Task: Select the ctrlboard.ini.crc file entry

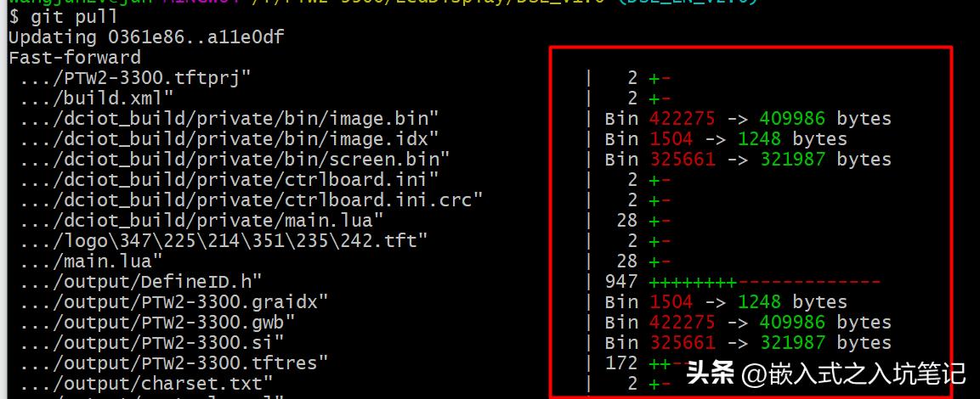Action: pyautogui.click(x=252, y=200)
